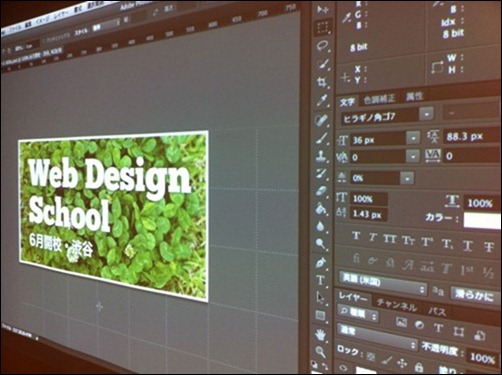
Task: Open the font style dropdown beside font family
Action: coord(472,113)
